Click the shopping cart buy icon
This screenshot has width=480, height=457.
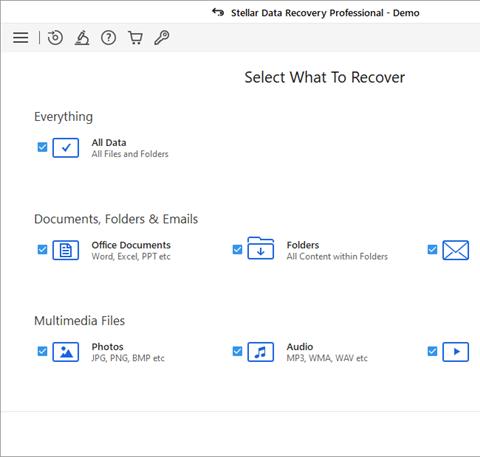click(x=135, y=38)
